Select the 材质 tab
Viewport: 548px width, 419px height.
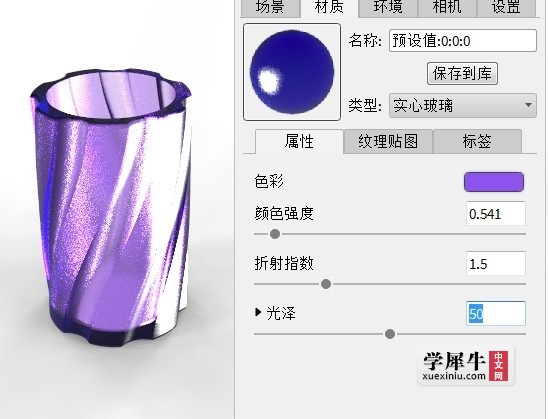pyautogui.click(x=329, y=8)
